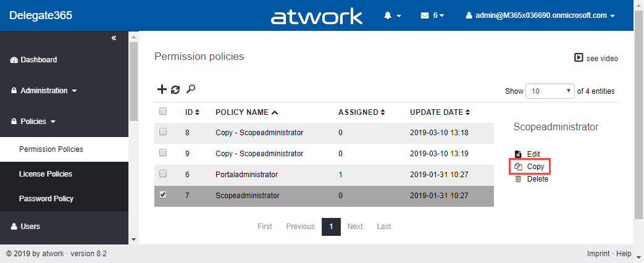Expand the admin account dropdown
Image resolution: width=644 pixels, height=263 pixels.
coord(540,15)
